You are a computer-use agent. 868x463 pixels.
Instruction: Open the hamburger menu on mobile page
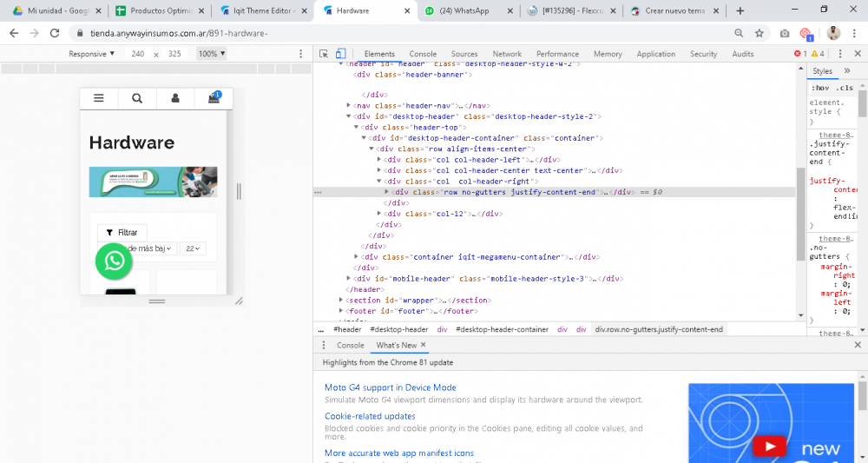[x=99, y=98]
